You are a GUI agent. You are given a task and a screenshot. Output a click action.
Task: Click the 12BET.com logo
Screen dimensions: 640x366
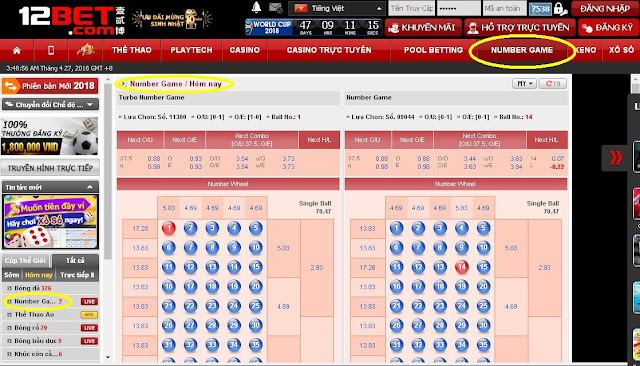pos(72,20)
